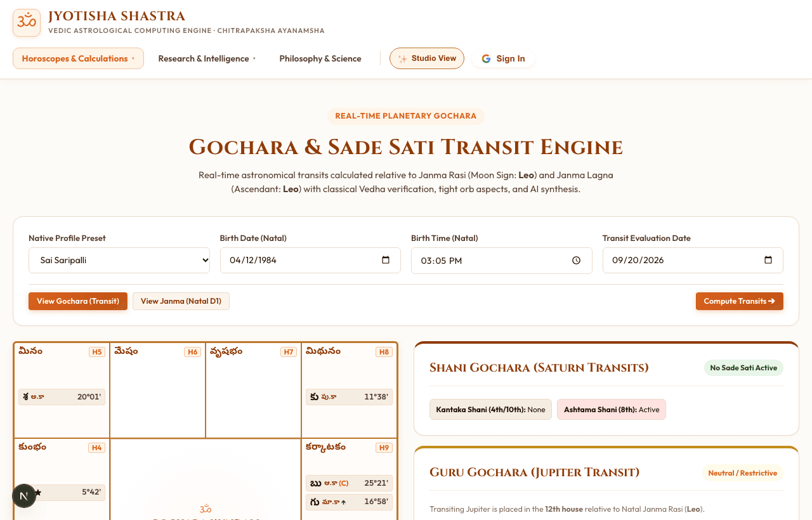This screenshot has height=520, width=812.
Task: Select the planet row showing 16°58'
Action: tap(349, 502)
